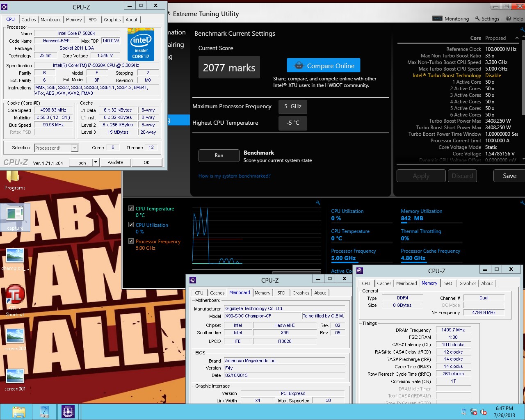This screenshot has width=525, height=420.
Task: Click BIOS Version F4y field
Action: [x=284, y=368]
